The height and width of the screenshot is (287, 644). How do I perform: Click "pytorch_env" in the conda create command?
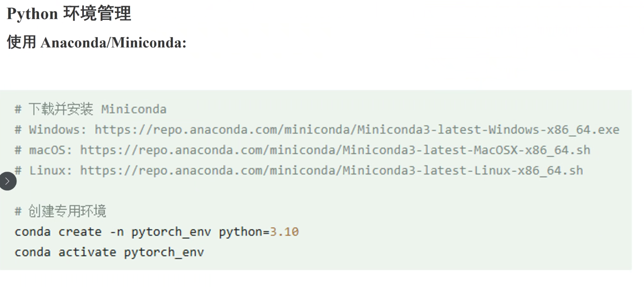[x=171, y=232]
